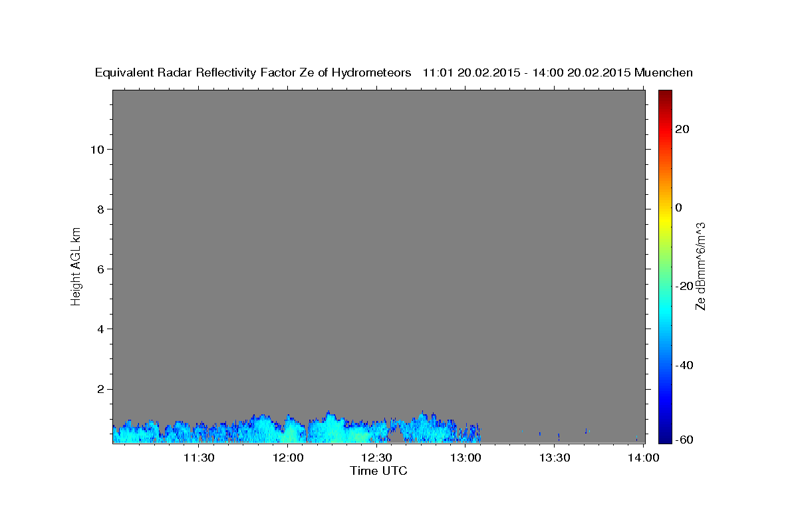Click the '12:00' time tick label
This screenshot has height=532, width=798.
tap(288, 458)
